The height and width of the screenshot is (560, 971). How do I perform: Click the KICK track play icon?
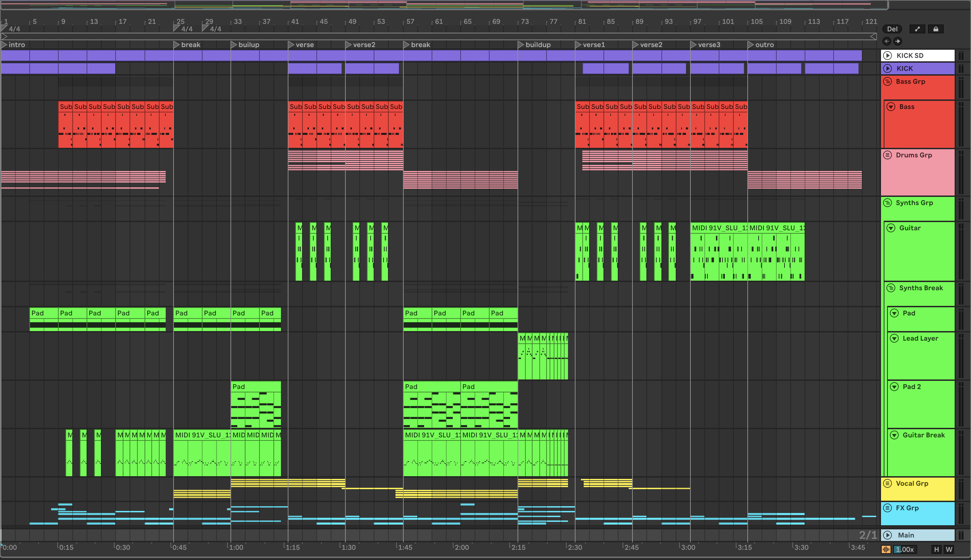click(x=887, y=68)
